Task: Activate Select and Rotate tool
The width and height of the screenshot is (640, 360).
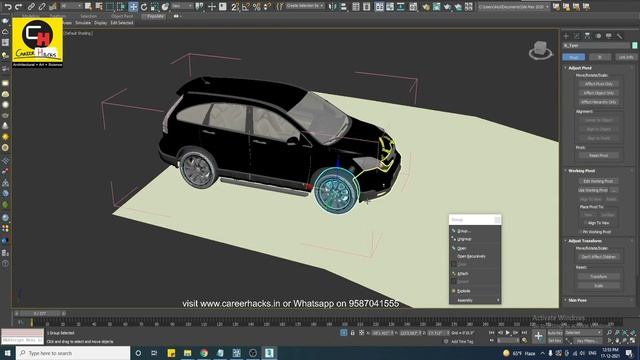Action: (144, 7)
